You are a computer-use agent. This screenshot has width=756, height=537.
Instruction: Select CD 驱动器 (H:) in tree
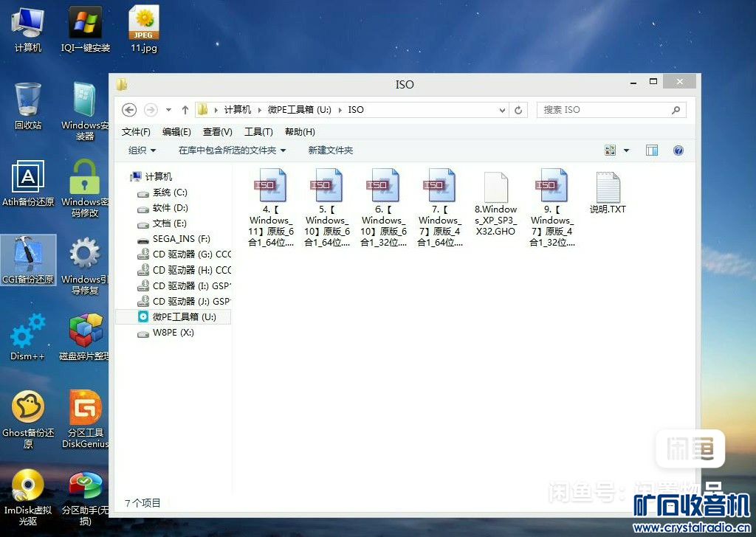tap(184, 270)
